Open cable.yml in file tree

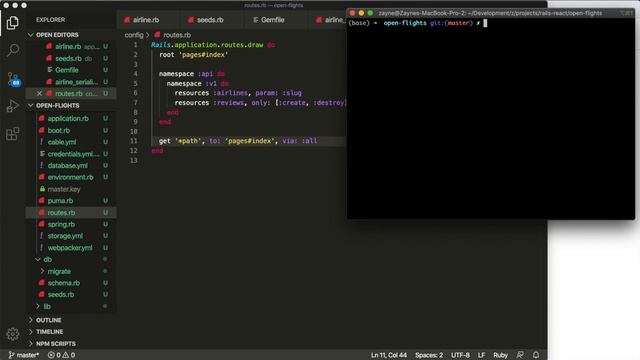coord(71,142)
